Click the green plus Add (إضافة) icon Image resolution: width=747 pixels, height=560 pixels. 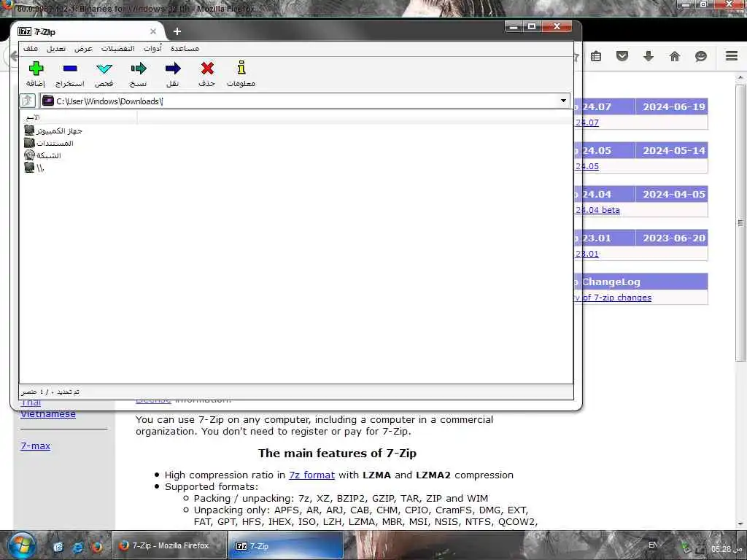point(36,69)
